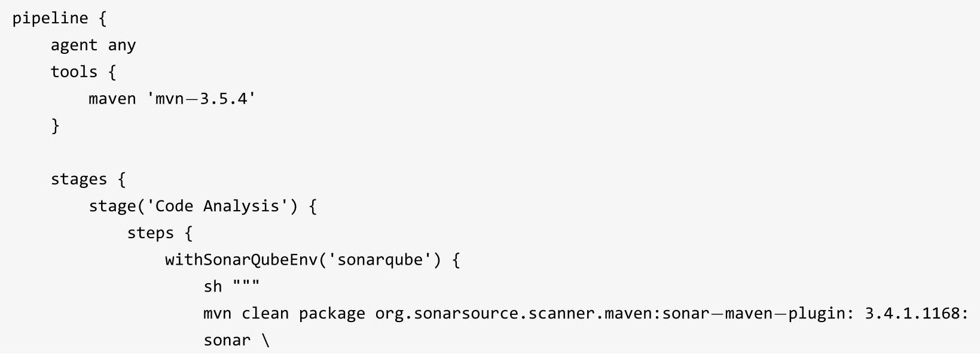Screen dimensions: 980x358
Task: Click the stage keyword before 'Code Analysis'
Action: pyautogui.click(x=112, y=207)
